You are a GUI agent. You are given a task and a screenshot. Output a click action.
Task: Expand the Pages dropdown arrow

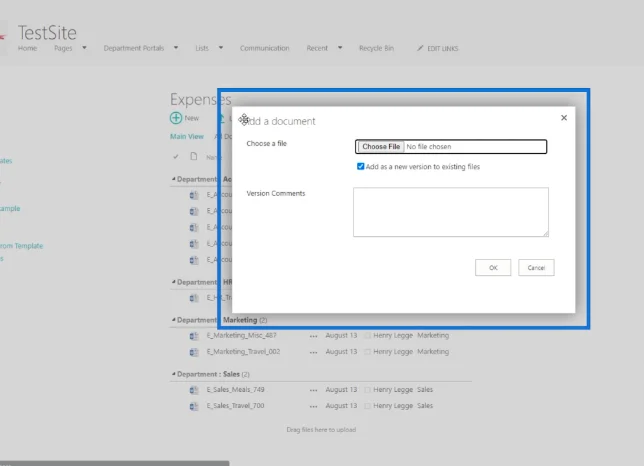coord(84,48)
